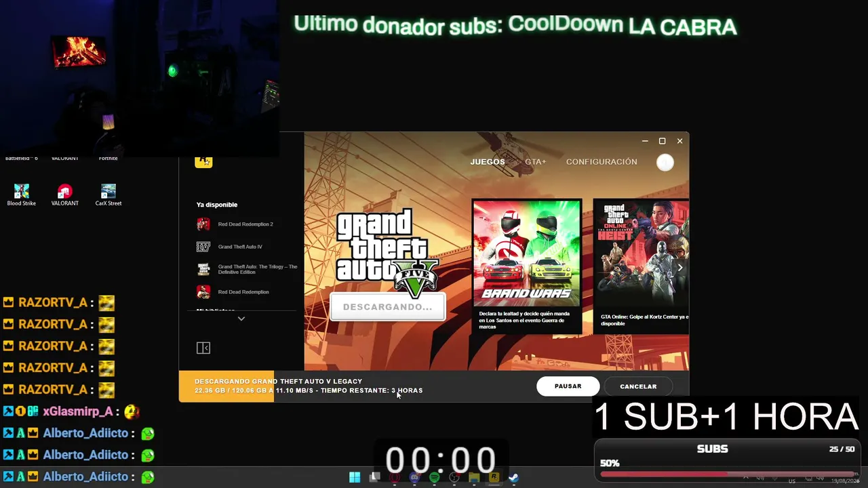Select the Red Dead Redemption icon
The height and width of the screenshot is (488, 868).
pyautogui.click(x=203, y=292)
